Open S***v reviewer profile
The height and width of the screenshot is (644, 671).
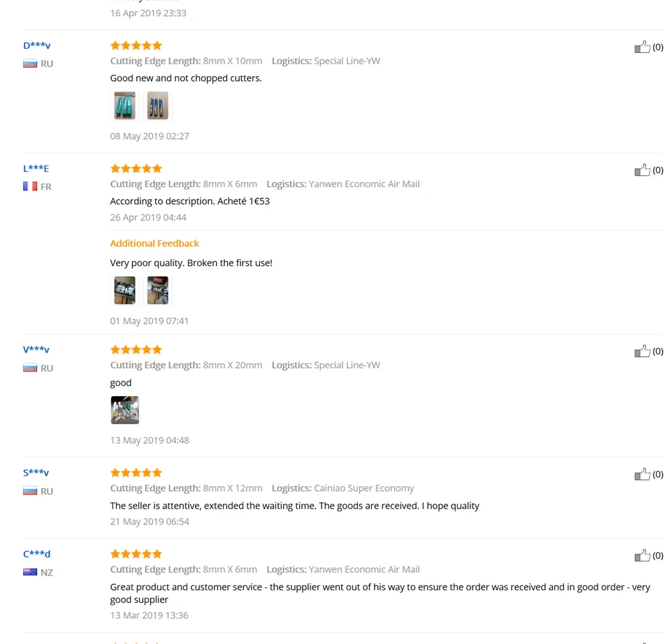pos(36,473)
